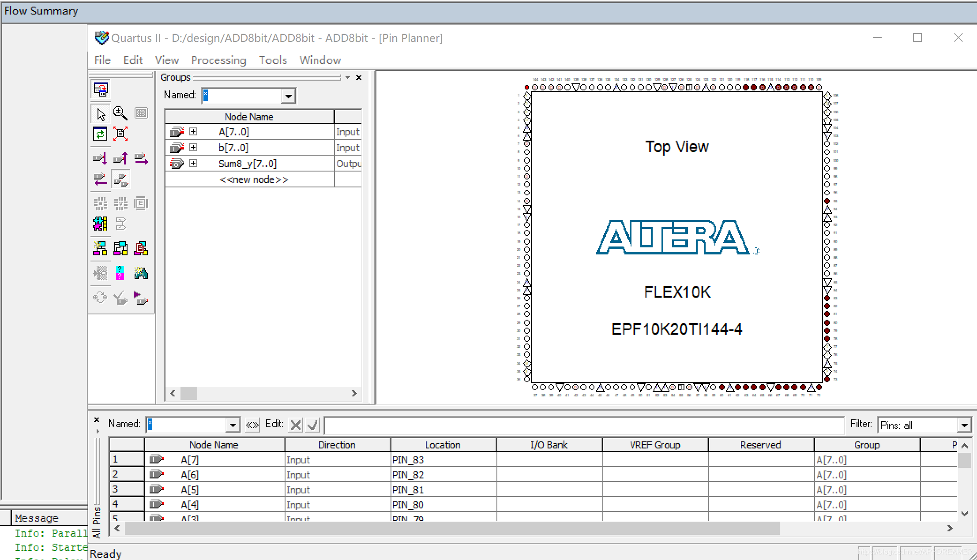Screen dimensions: 977x560
Task: Click the topmost window-layout toolbar icon
Action: (x=101, y=90)
